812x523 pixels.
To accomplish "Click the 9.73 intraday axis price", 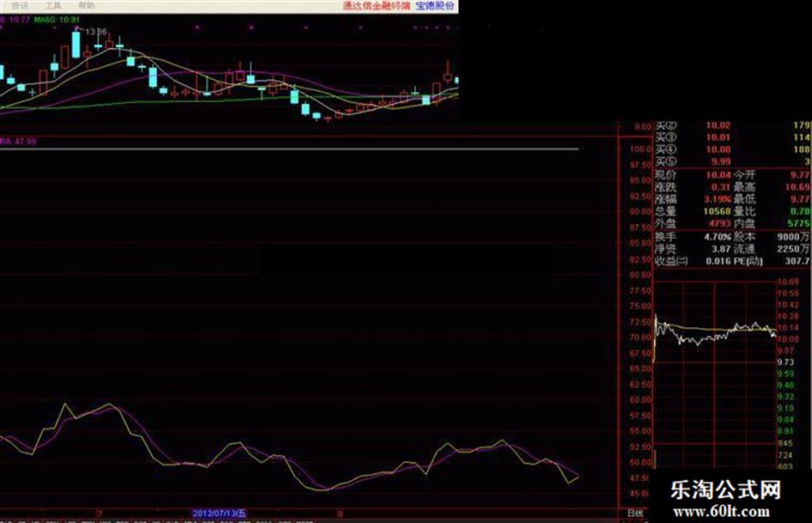I will (785, 362).
